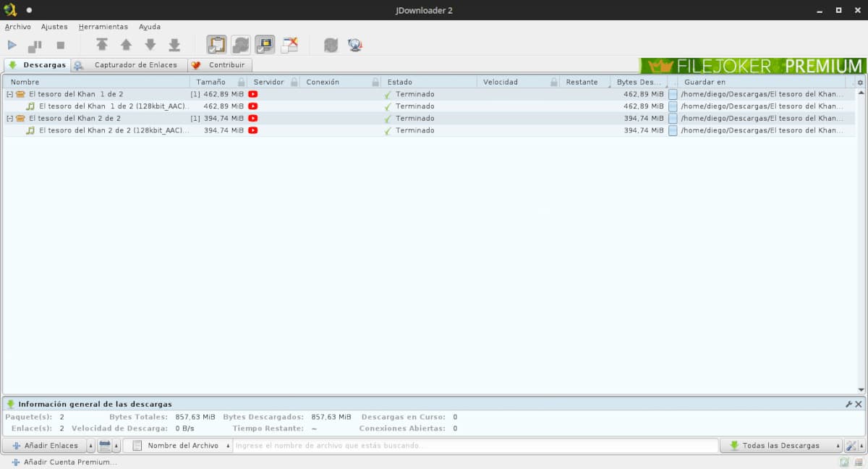Collapse package El tesoro del Khan 1 de 2
This screenshot has height=469, width=868.
9,94
